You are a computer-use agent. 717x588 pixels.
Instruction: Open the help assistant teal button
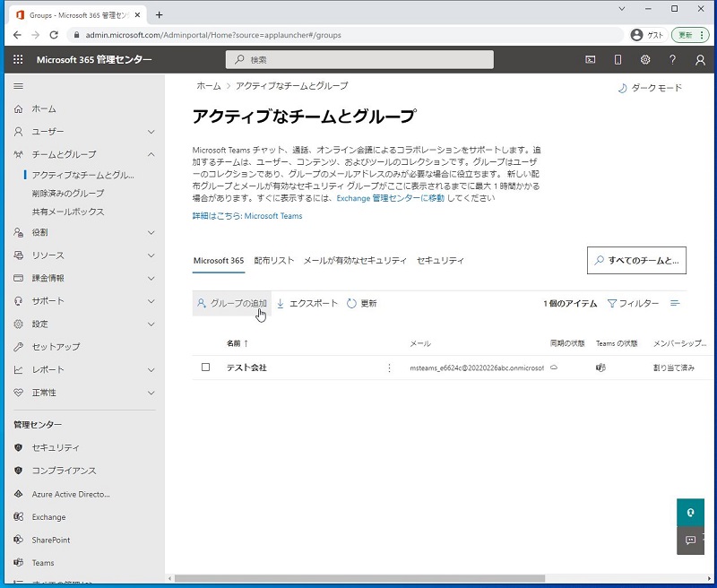[690, 513]
